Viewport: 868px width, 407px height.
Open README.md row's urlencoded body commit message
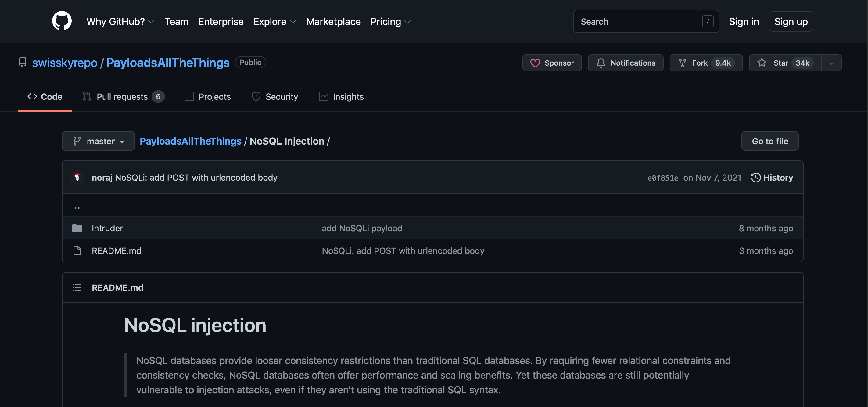point(403,251)
